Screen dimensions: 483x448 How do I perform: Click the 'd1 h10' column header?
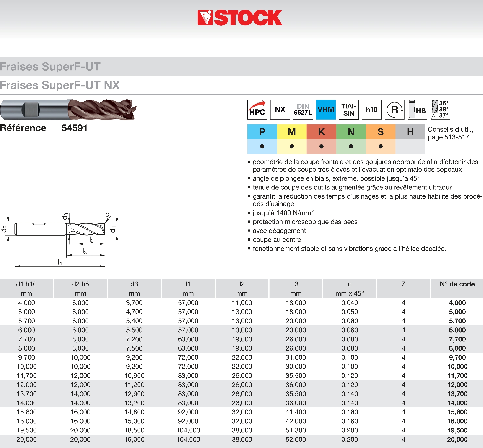(x=26, y=288)
